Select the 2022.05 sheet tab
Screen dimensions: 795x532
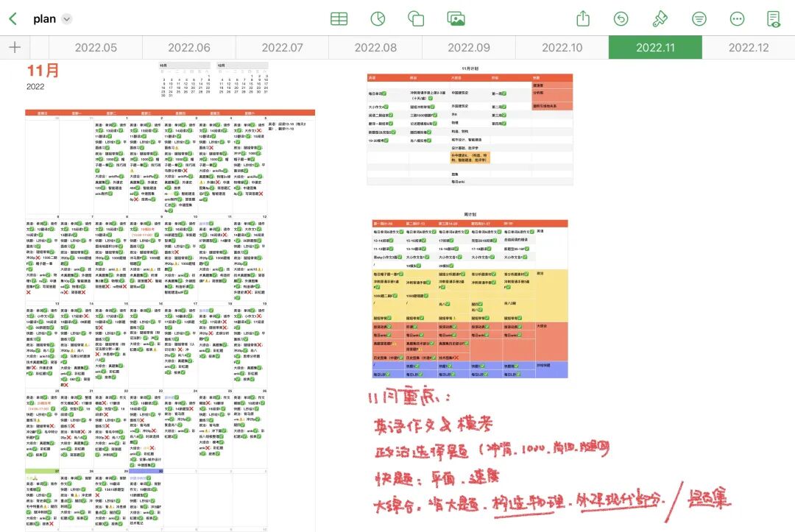point(96,47)
